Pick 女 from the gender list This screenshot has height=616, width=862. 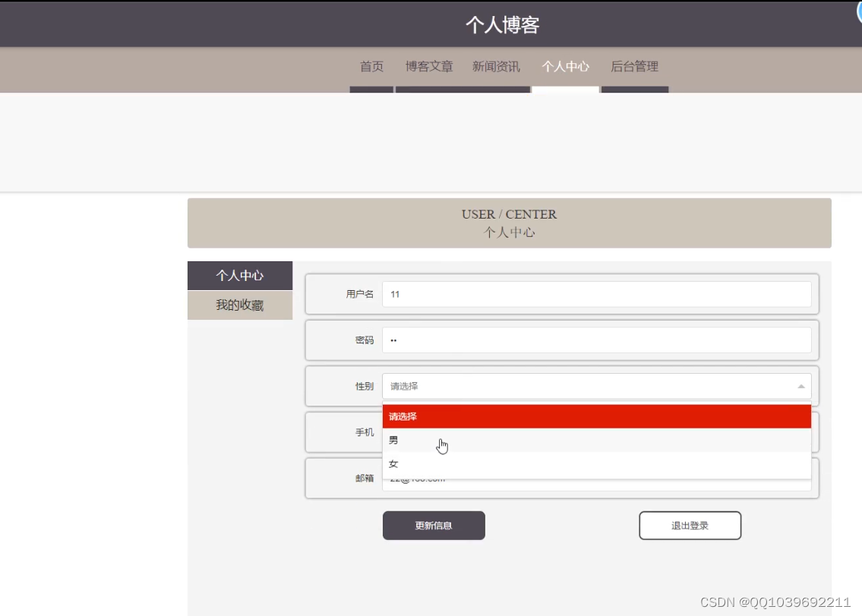pos(596,463)
